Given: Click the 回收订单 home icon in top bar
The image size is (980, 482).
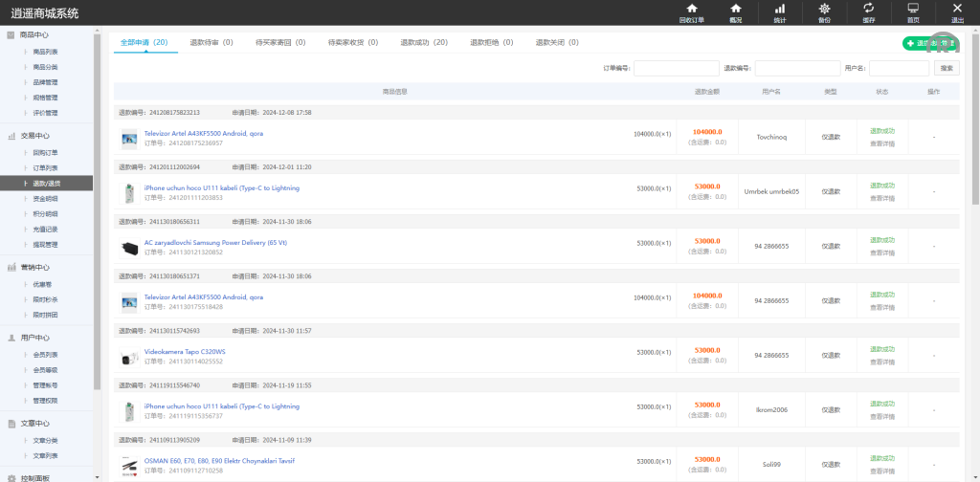Looking at the screenshot, I should (x=691, y=9).
